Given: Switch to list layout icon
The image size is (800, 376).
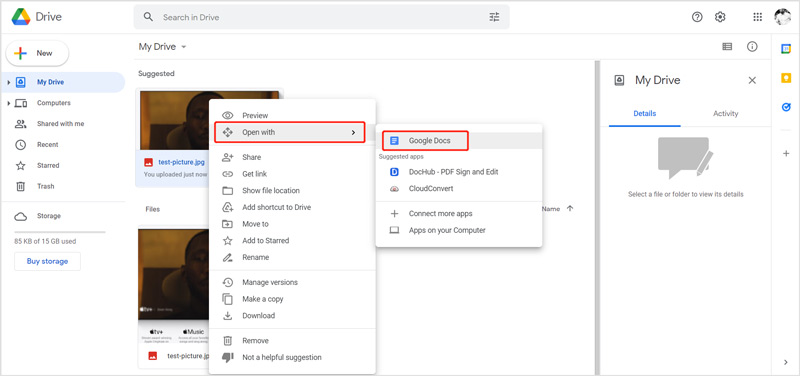Looking at the screenshot, I should 727,46.
